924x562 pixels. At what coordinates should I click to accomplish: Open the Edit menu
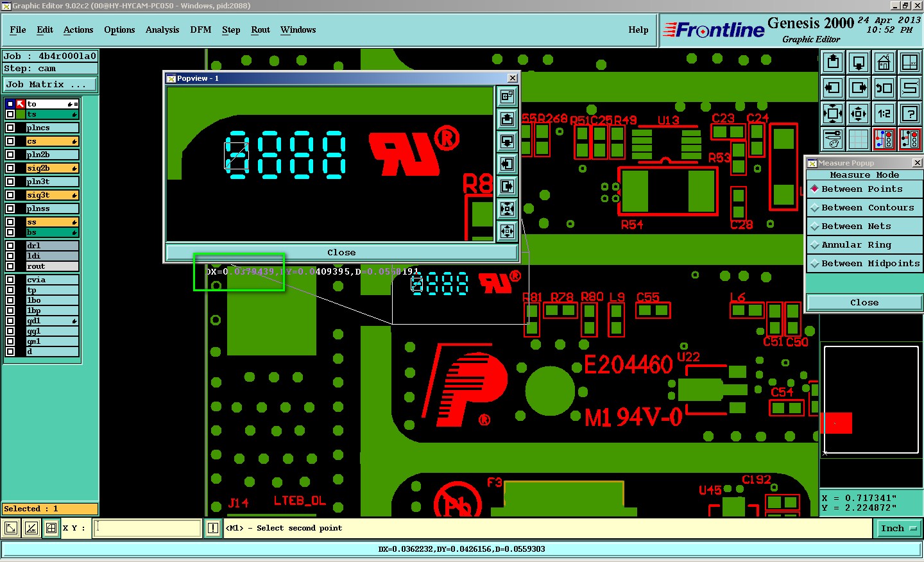(x=45, y=30)
